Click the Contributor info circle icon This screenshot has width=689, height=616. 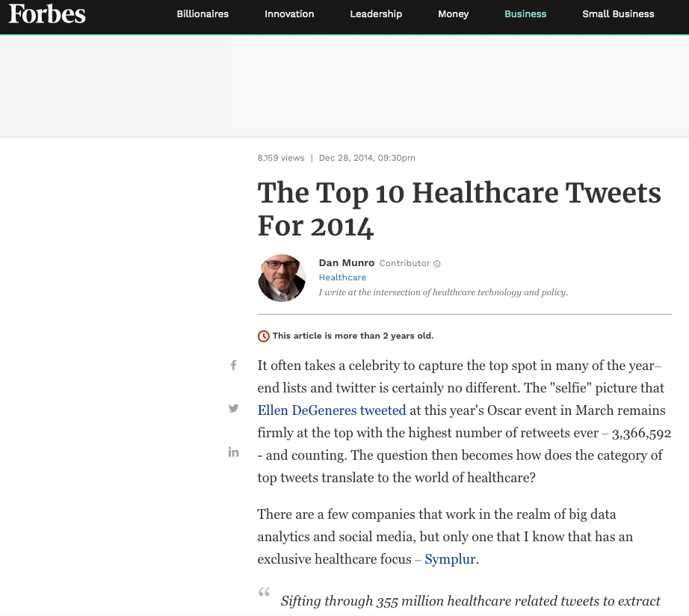tap(436, 263)
